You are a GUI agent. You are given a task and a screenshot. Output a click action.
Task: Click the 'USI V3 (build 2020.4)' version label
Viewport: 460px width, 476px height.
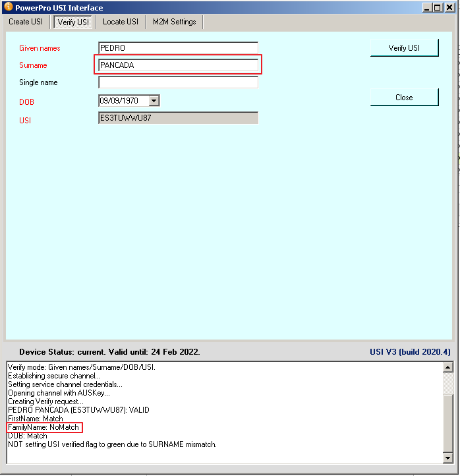(x=410, y=352)
